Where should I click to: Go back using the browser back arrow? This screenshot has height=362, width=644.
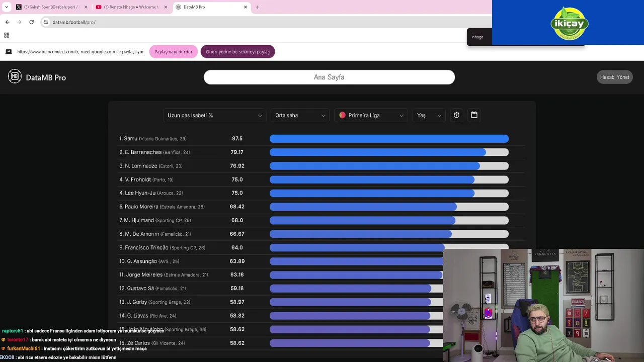click(x=7, y=22)
